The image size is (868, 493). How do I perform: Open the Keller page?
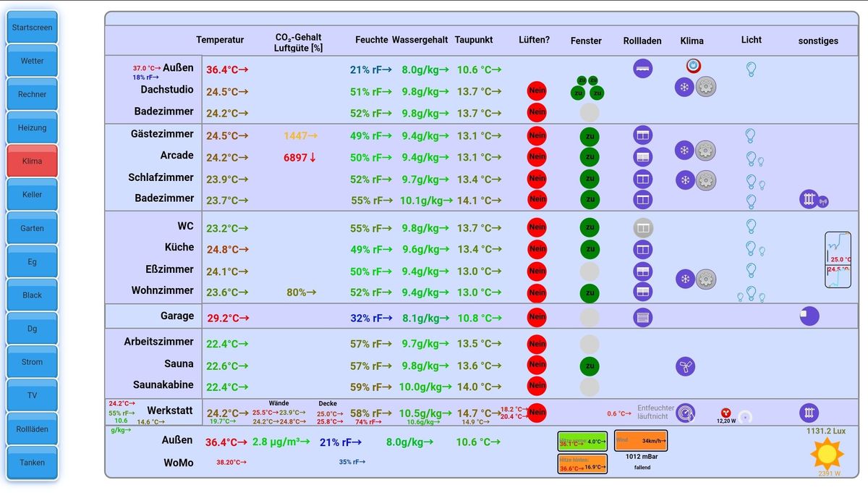(32, 195)
